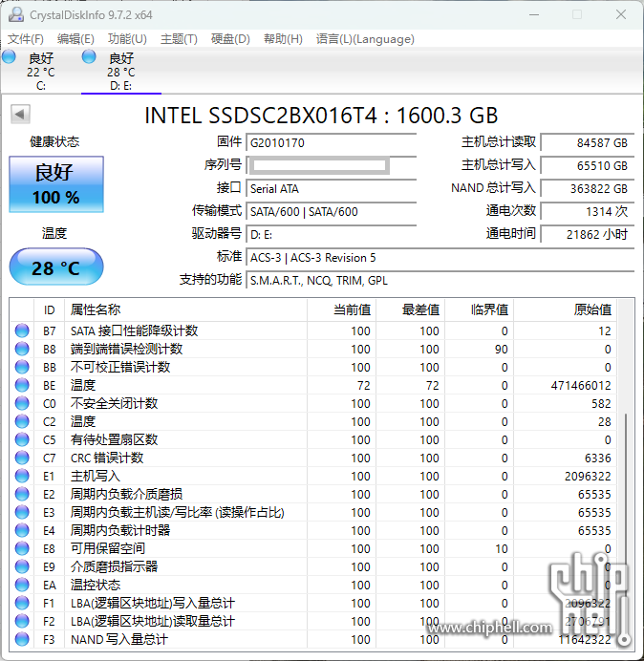Click status orb for C7 CRC 错误计数

pyautogui.click(x=22, y=458)
